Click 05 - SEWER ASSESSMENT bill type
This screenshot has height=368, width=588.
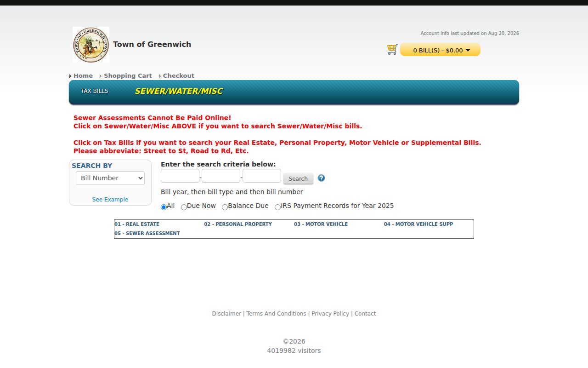pos(147,233)
